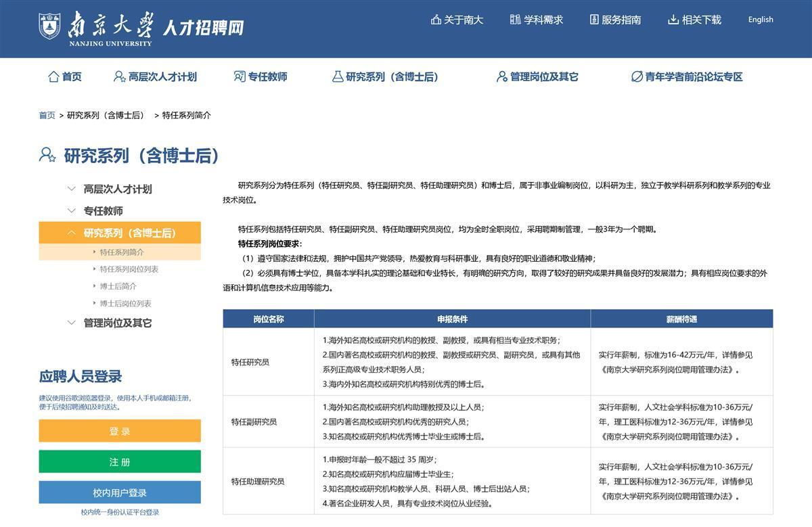
Task: Open the 高层次人才计划 navigation tab
Action: pyautogui.click(x=162, y=76)
